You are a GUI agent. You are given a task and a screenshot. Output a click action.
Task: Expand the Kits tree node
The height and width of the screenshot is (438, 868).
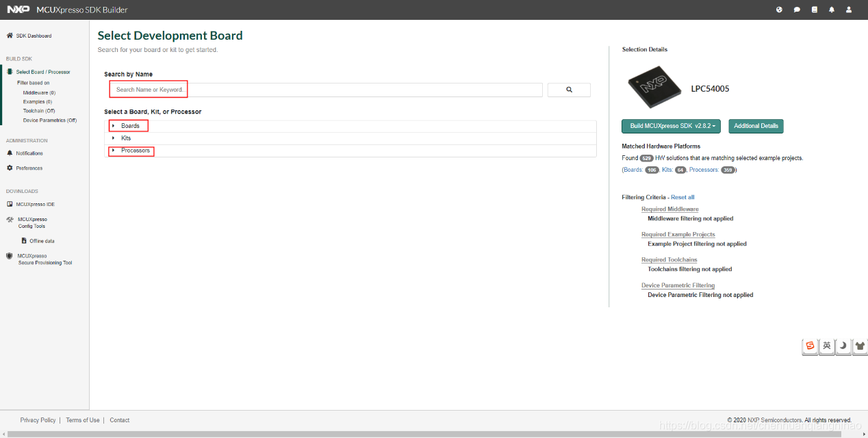point(114,138)
